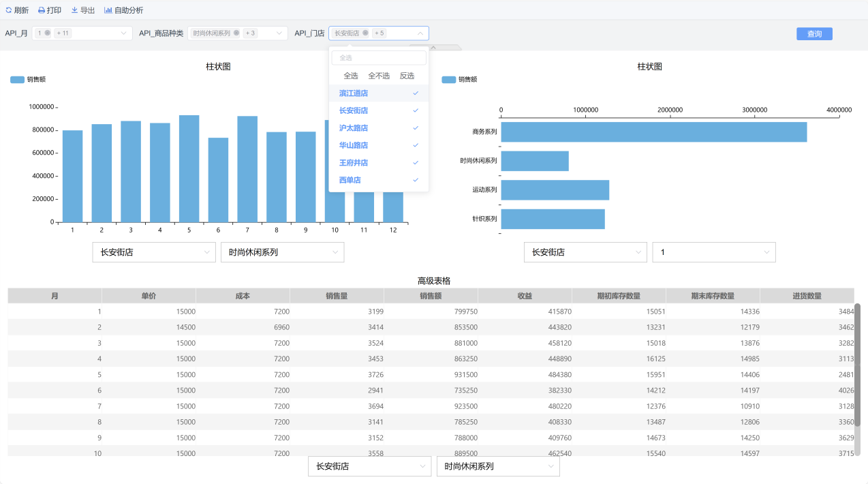Remove the 时尚休闲系列 tag in API_商品种类
Screen dimensions: 868x484
[x=236, y=33]
